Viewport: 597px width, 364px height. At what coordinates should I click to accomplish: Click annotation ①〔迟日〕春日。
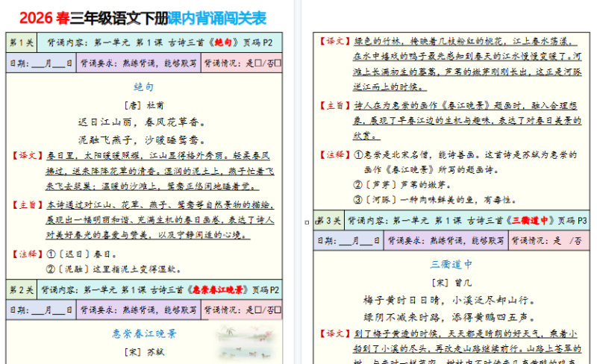click(82, 254)
